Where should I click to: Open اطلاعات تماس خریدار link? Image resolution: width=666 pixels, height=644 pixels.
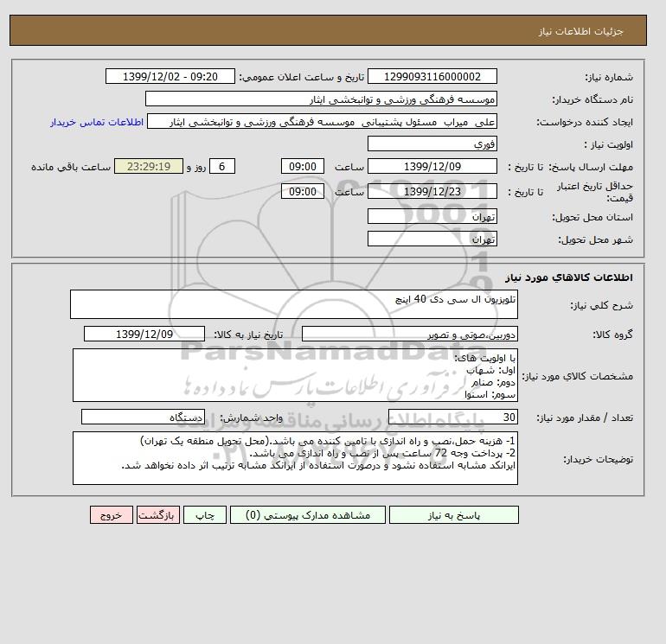(97, 122)
